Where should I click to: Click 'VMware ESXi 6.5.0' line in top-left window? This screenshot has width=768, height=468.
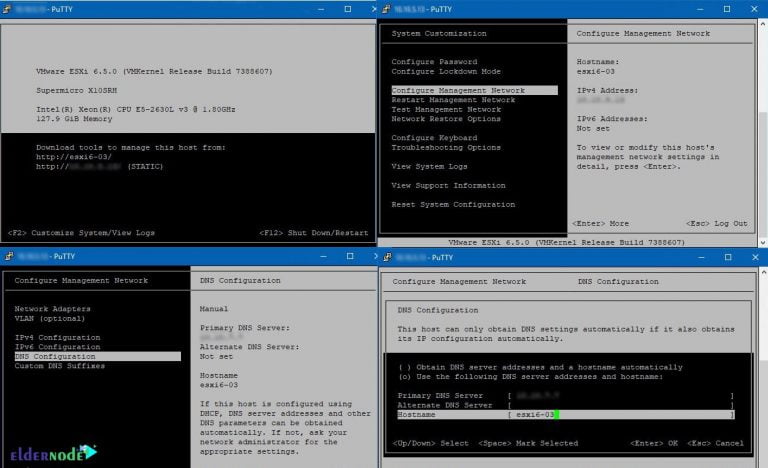[x=154, y=72]
